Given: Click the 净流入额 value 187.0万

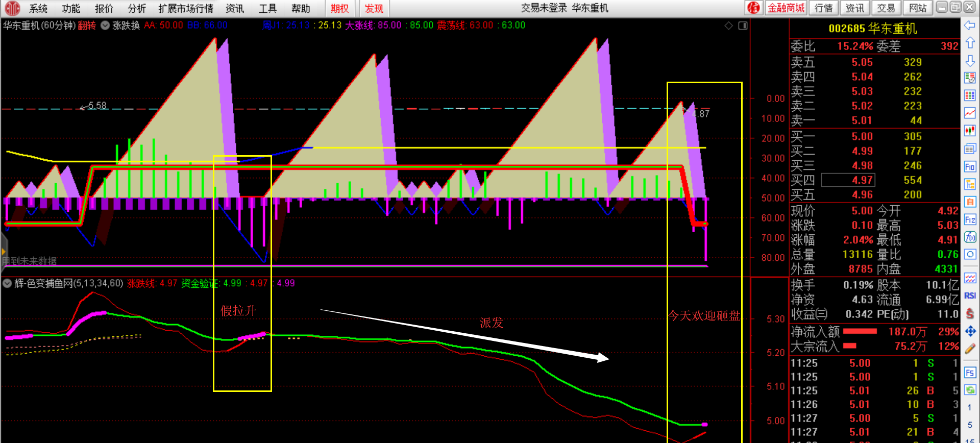Looking at the screenshot, I should coord(908,332).
